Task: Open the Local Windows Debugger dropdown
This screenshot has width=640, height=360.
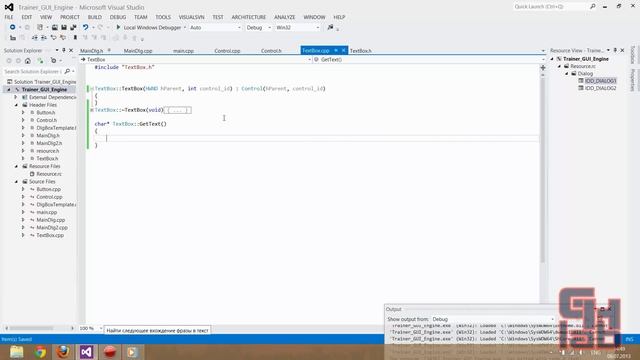Action: click(x=185, y=27)
